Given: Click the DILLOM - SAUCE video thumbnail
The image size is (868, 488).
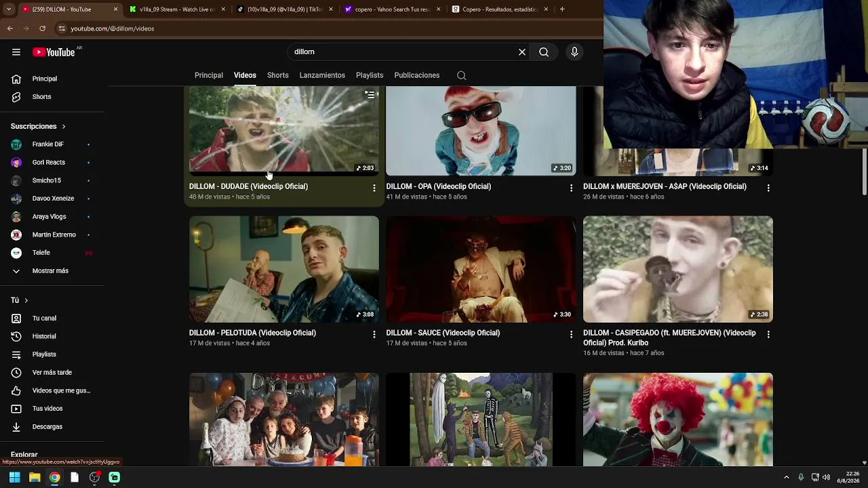Looking at the screenshot, I should pyautogui.click(x=481, y=269).
